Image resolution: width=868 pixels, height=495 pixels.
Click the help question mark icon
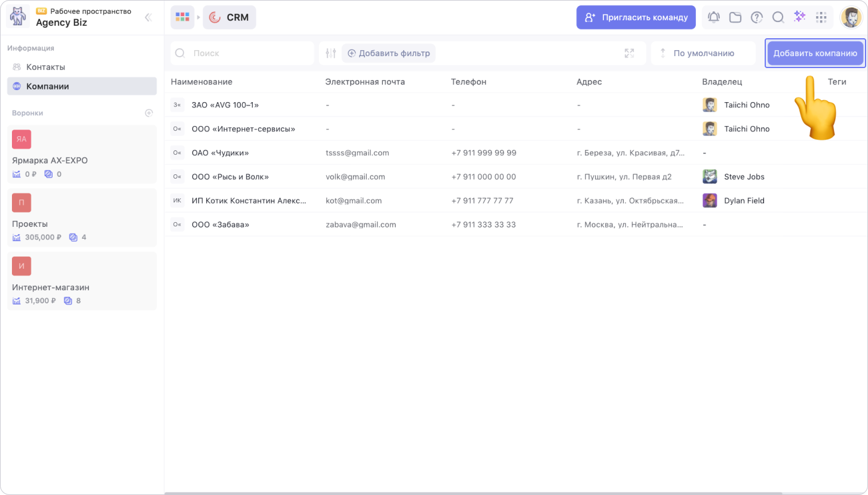coord(756,17)
